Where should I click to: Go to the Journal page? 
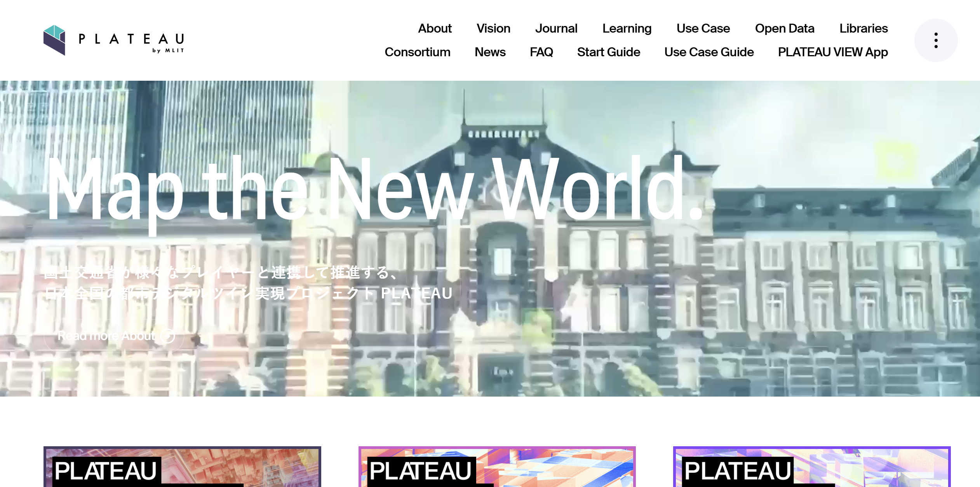[x=556, y=28]
